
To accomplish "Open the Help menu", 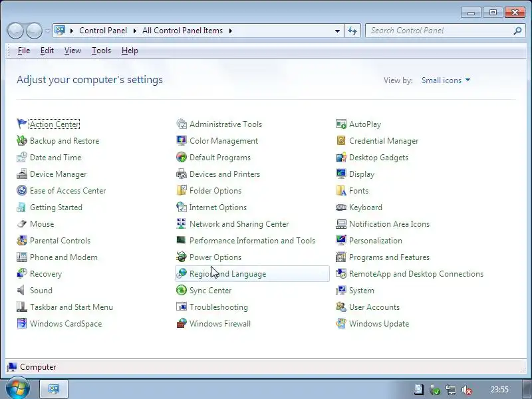I will (x=130, y=51).
